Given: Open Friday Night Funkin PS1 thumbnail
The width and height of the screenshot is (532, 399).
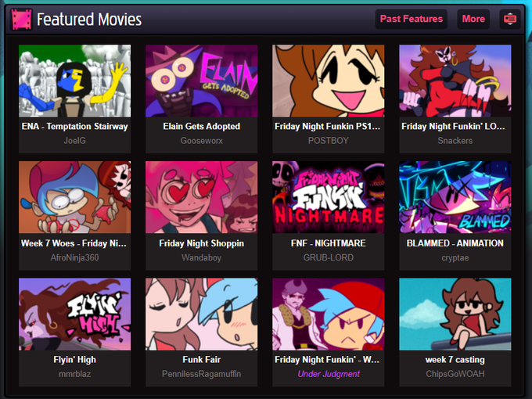Looking at the screenshot, I should pos(328,81).
